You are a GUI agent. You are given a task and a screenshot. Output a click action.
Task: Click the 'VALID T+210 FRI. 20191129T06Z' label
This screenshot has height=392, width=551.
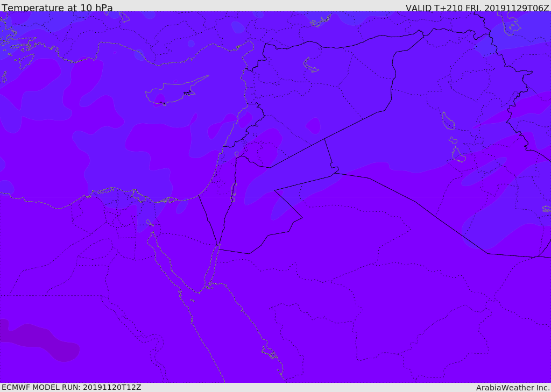point(477,8)
